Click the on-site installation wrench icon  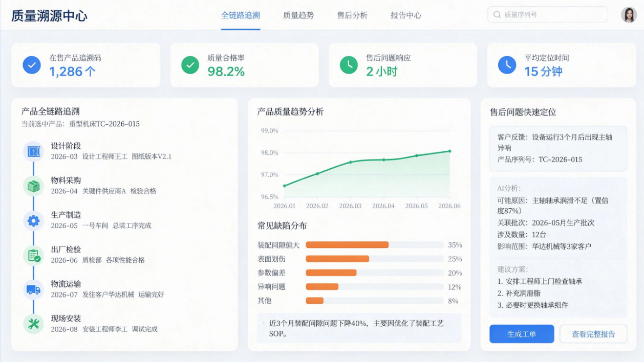(33, 324)
